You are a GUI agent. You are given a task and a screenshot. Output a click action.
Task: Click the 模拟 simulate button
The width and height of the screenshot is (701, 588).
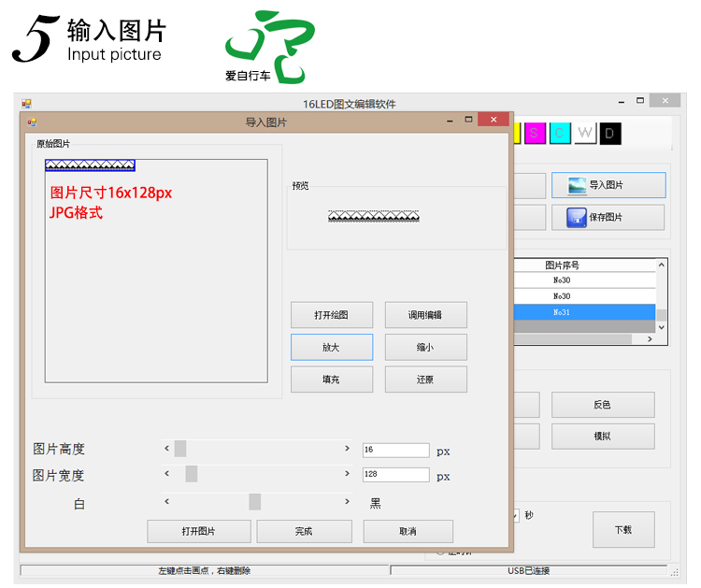coord(603,436)
